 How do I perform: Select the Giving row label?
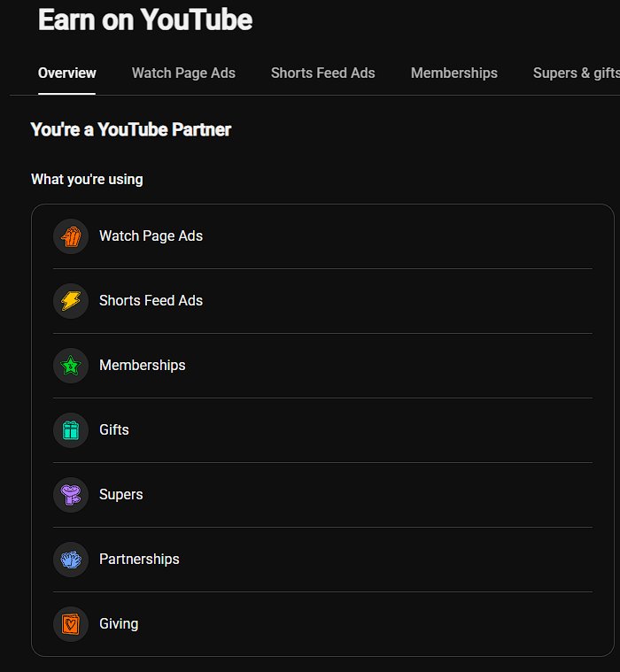point(119,624)
